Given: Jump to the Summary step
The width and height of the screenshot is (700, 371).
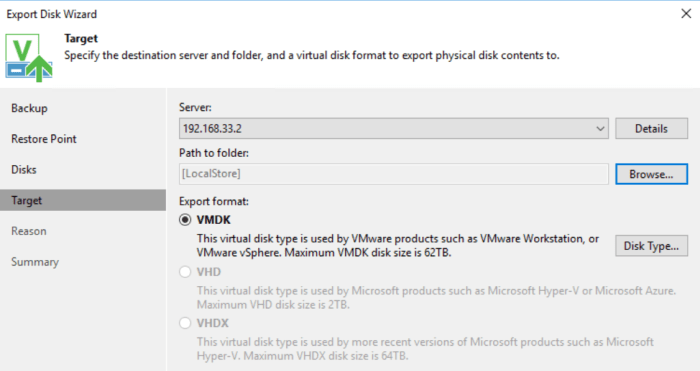Looking at the screenshot, I should click(35, 262).
